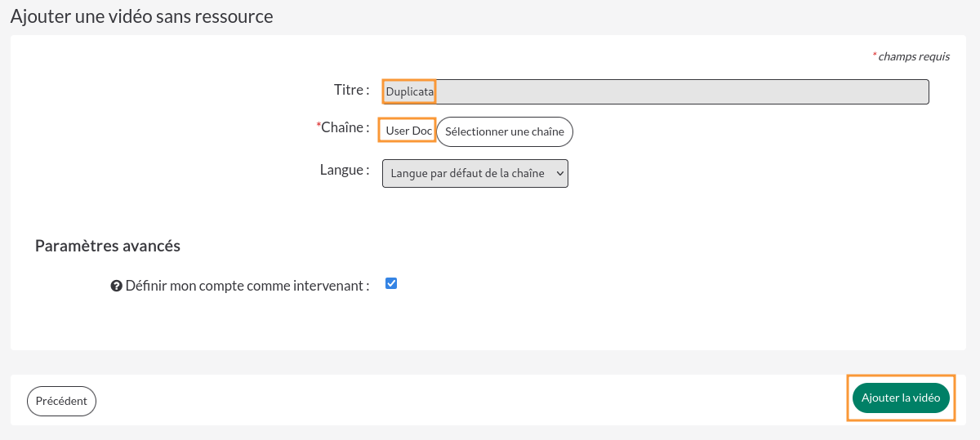This screenshot has height=440, width=980.
Task: Click the Ajouter une vidéo sans ressource heading
Action: 142,16
